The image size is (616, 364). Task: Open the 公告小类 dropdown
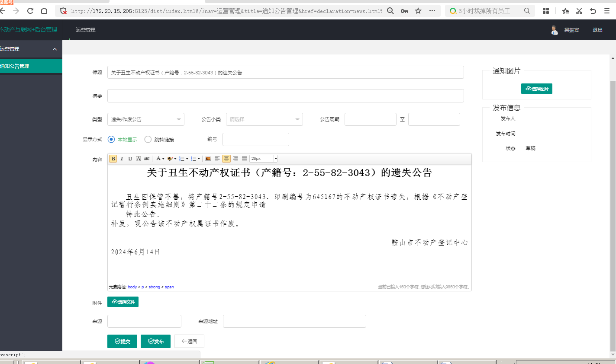264,119
